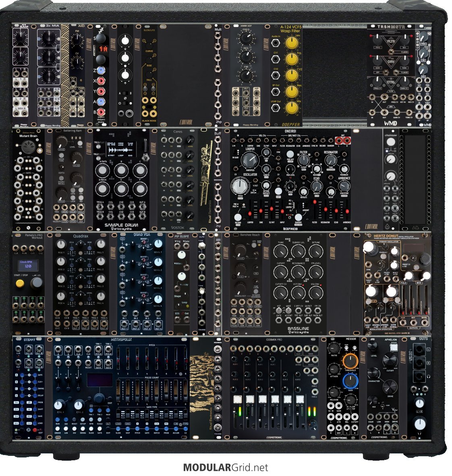Click the TUNE knob on Erica Bassline
The image size is (452, 476).
(x=281, y=252)
